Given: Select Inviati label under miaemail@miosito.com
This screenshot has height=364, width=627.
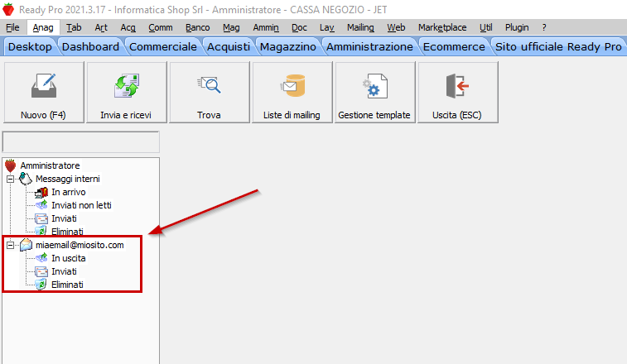Looking at the screenshot, I should tap(64, 271).
